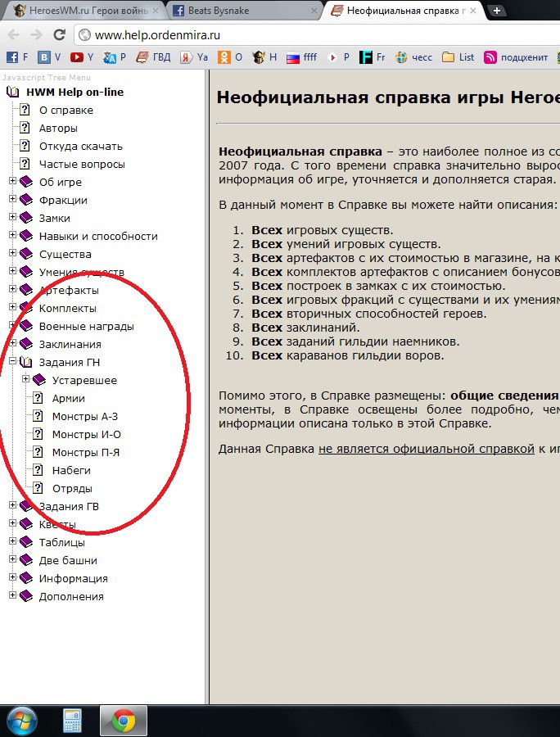Image resolution: width=560 pixels, height=737 pixels.
Task: Select the 'Задания ГВ' tree item
Action: click(69, 506)
